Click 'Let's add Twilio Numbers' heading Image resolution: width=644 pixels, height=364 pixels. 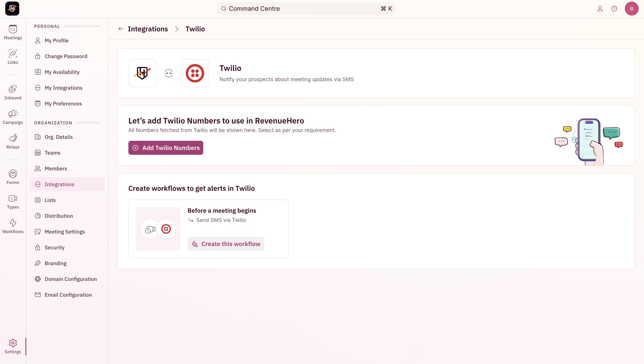[x=216, y=120]
